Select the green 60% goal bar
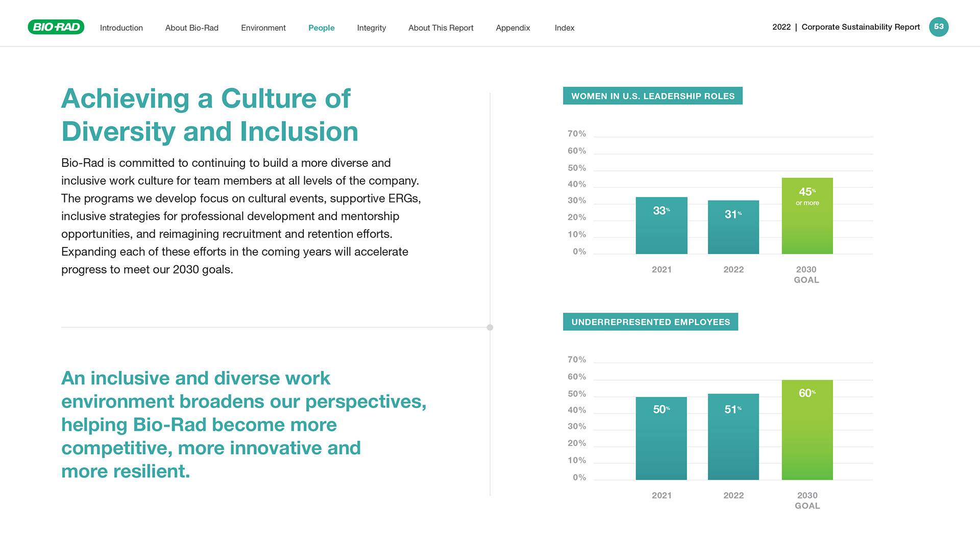The width and height of the screenshot is (980, 551). point(807,430)
